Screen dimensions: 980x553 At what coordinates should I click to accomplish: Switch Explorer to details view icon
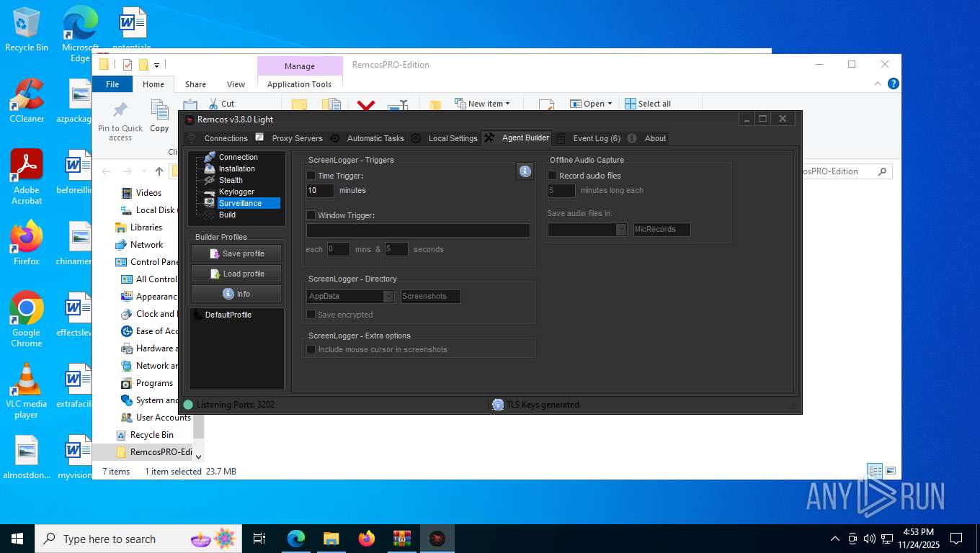point(875,471)
